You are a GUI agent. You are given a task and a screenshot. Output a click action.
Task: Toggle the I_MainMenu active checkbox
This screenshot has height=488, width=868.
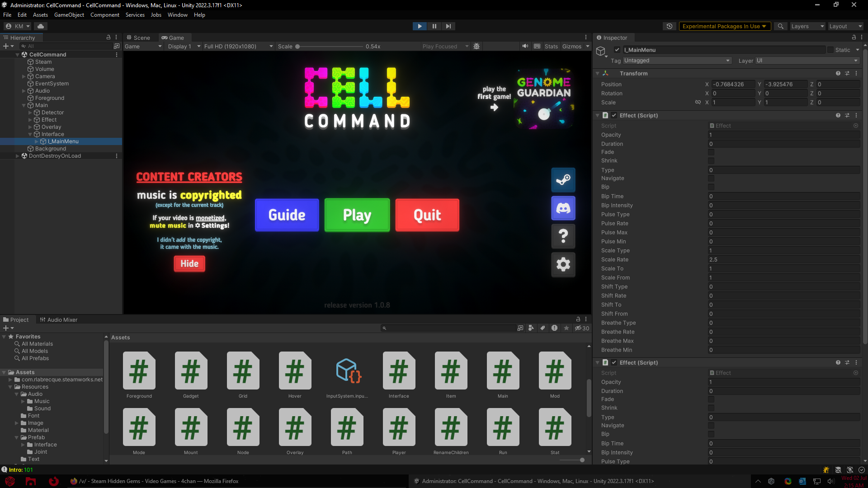click(x=617, y=50)
